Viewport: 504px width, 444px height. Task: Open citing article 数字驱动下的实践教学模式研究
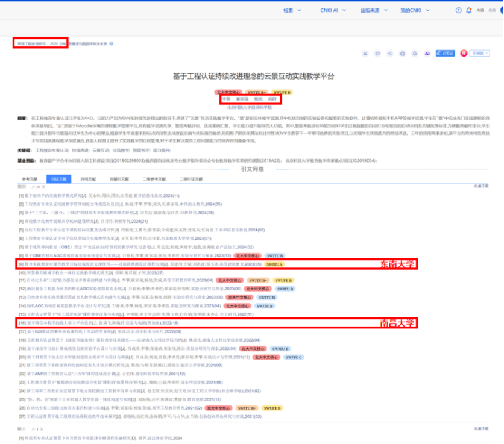54,196
